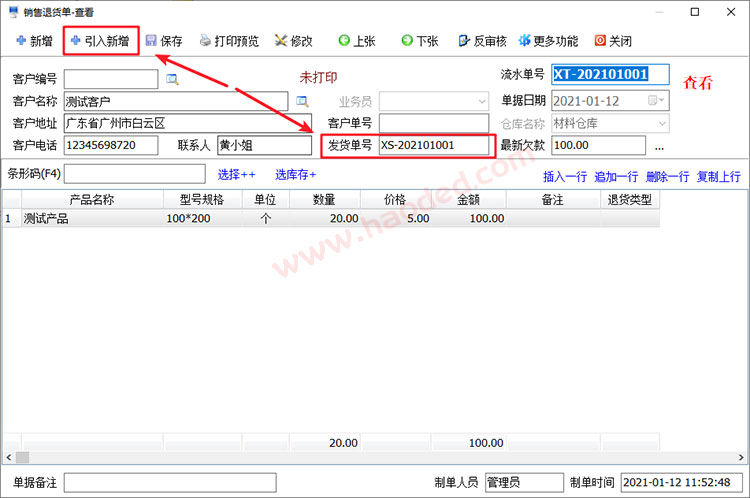750x498 pixels.
Task: Select the 个 unit cell
Action: coord(265,219)
